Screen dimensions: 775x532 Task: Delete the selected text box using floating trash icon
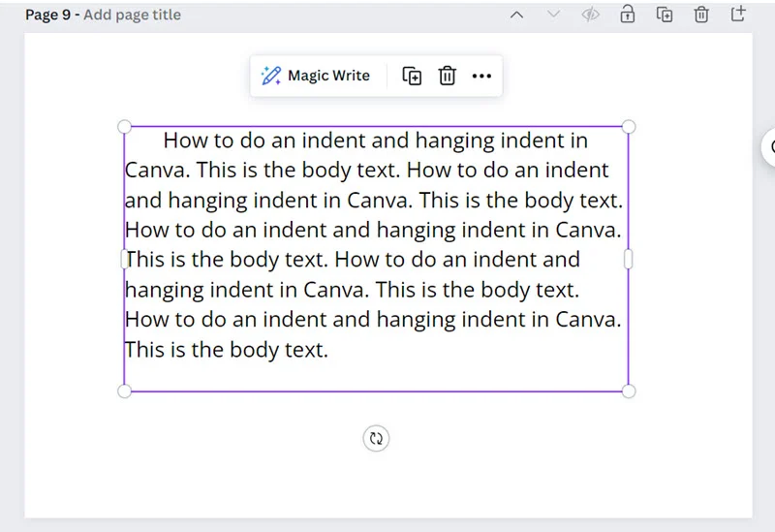[447, 77]
